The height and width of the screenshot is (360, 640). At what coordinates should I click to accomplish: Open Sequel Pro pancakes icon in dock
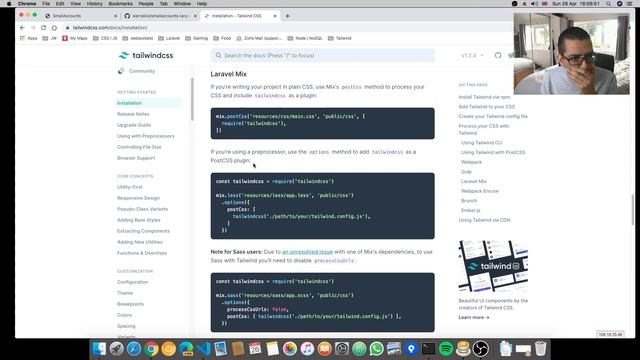click(x=463, y=349)
